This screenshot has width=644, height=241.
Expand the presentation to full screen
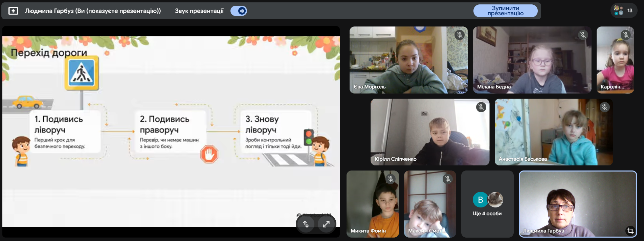326,224
